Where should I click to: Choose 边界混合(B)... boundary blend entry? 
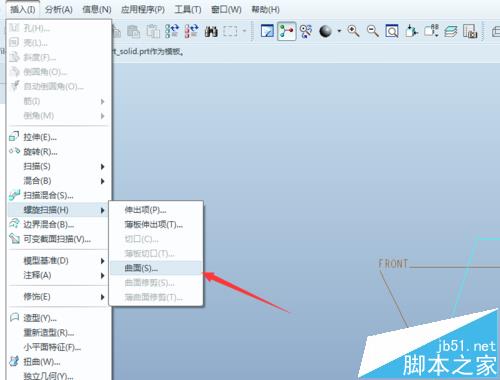[58, 224]
